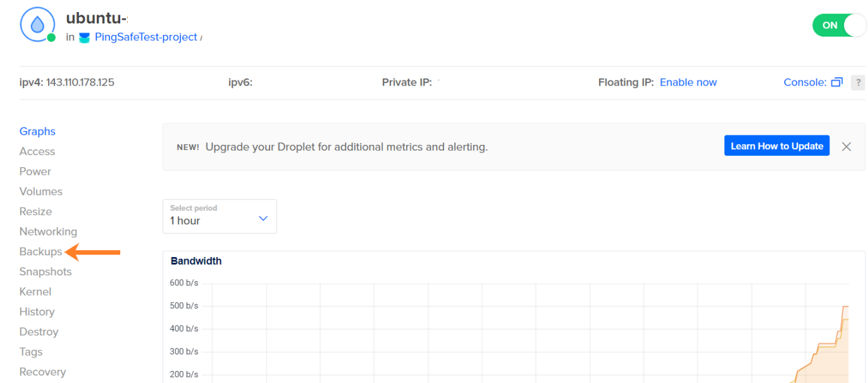The image size is (868, 383).
Task: Dismiss the upgrade banner with X
Action: pyautogui.click(x=846, y=147)
